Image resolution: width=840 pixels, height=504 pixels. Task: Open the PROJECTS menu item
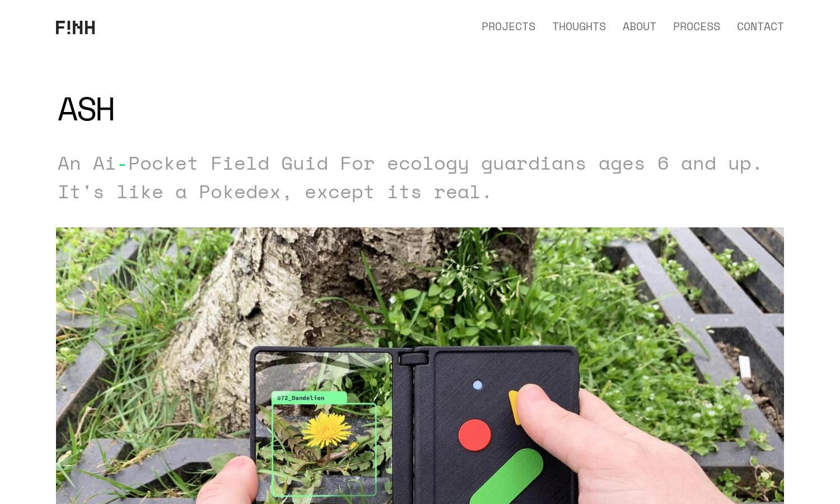(508, 27)
